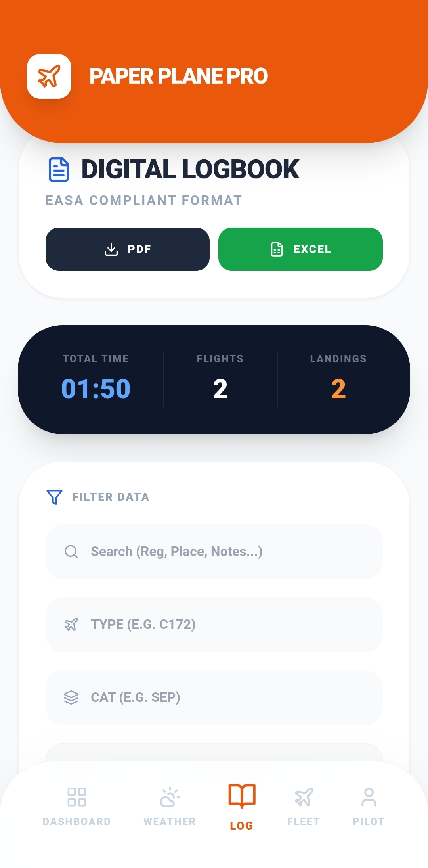Tap the airplane icon in Type field
428x868 pixels.
(71, 625)
